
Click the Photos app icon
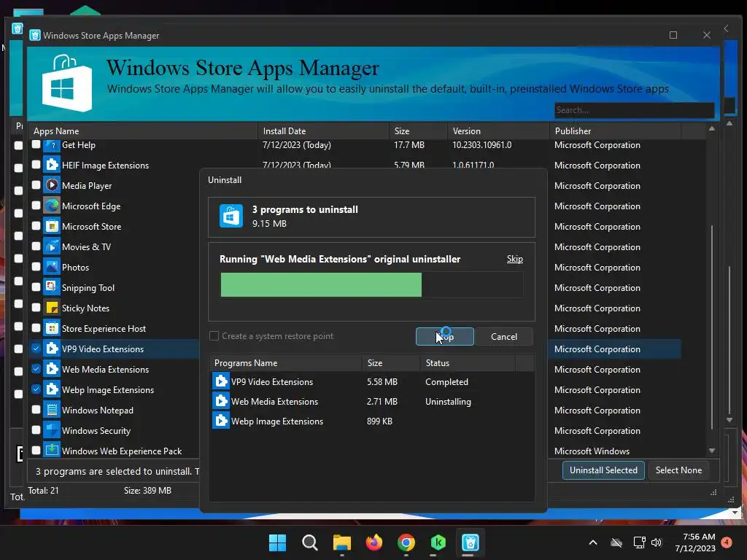tap(52, 267)
